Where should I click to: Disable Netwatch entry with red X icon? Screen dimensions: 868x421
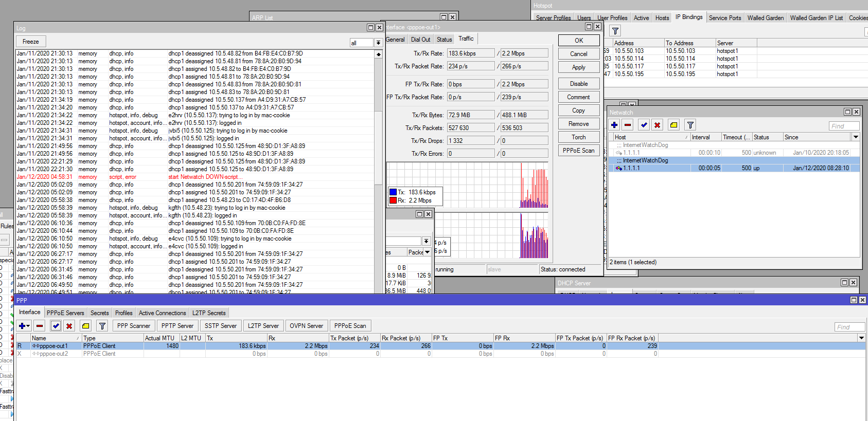(658, 125)
